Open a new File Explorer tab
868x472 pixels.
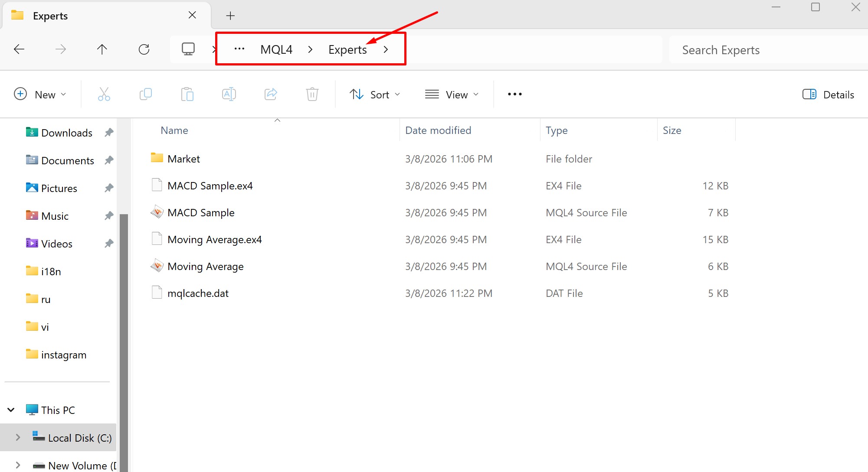(230, 16)
